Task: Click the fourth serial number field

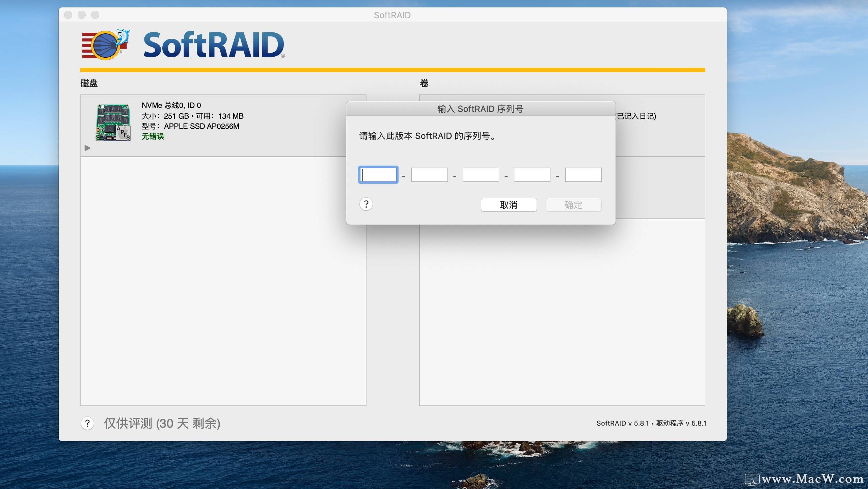Action: pyautogui.click(x=532, y=175)
